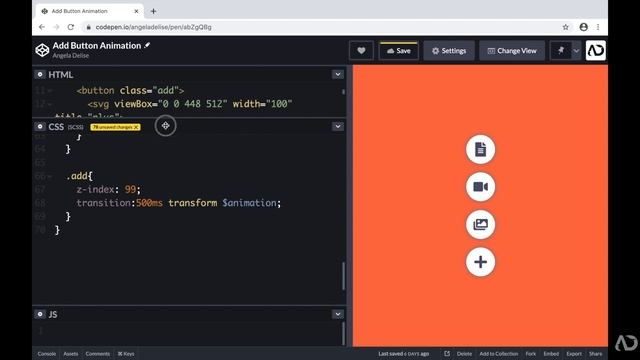Screen dimensions: 640x360
Task: Save the pen
Action: (x=398, y=51)
